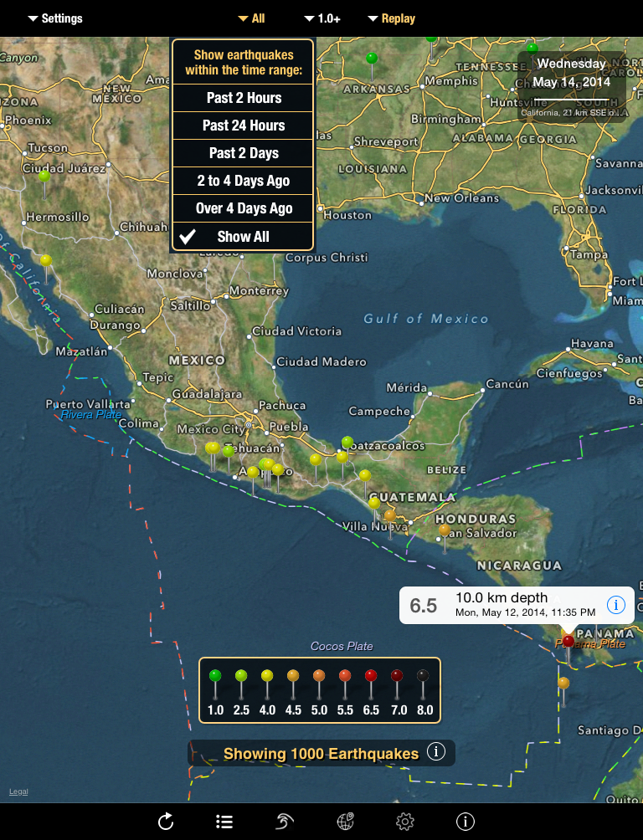Tap the green pin above Coatzacoalcos
This screenshot has height=840, width=643.
(x=347, y=442)
